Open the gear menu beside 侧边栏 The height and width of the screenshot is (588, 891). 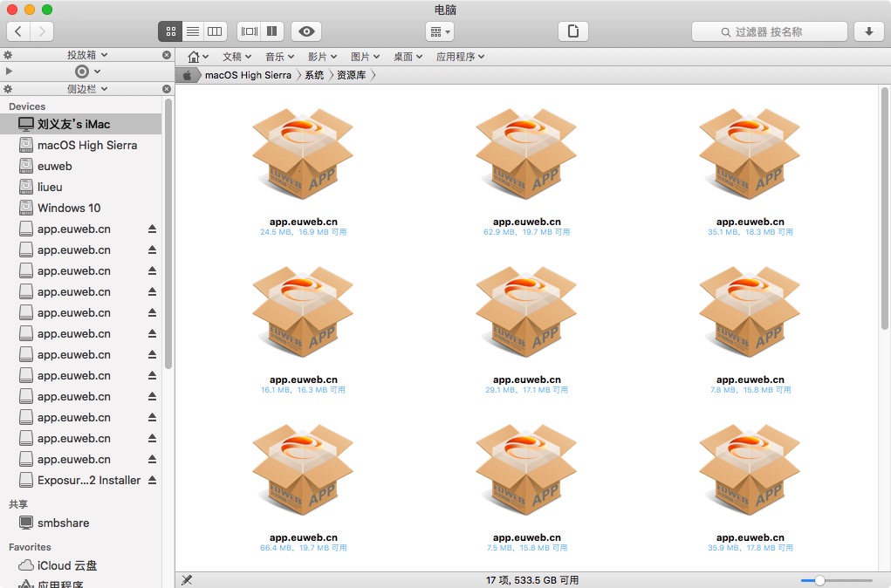8,89
